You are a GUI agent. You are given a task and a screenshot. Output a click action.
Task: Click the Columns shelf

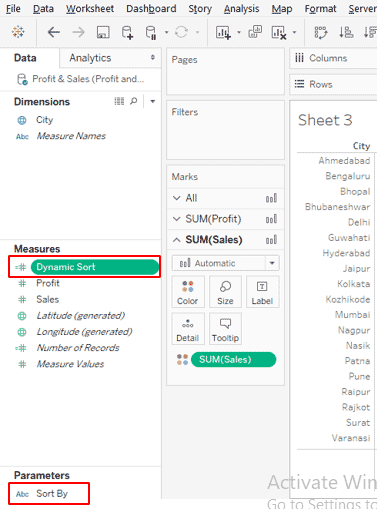pos(333,58)
